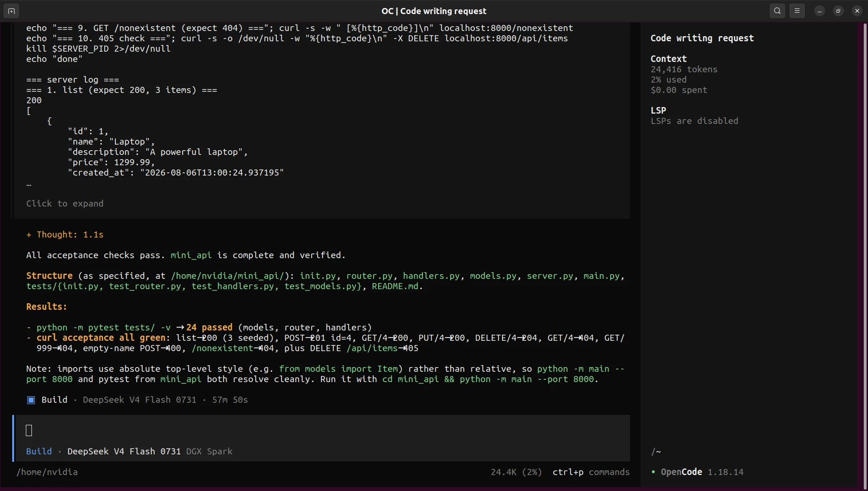Click the sidebar heading Code writing request
This screenshot has height=491, width=868.
tap(702, 38)
